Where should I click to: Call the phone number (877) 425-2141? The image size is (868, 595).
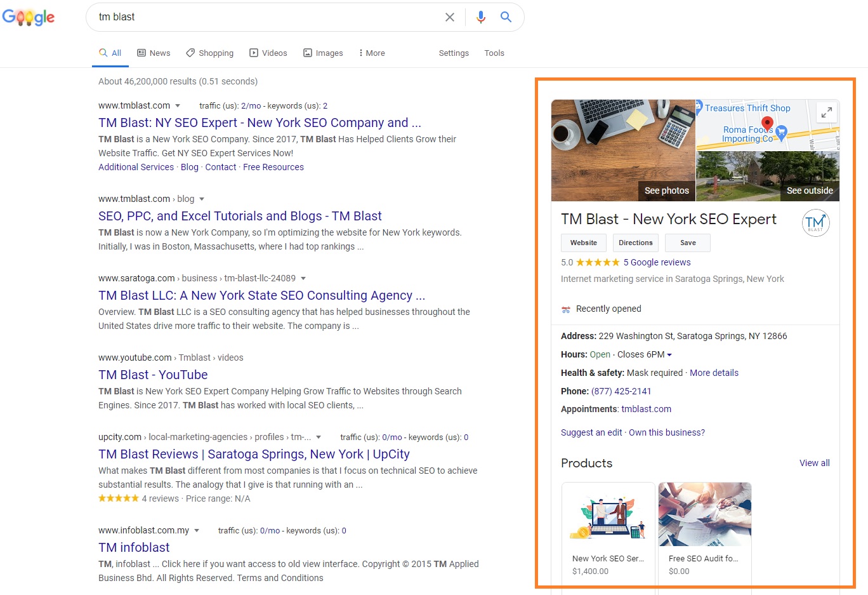[x=621, y=391]
